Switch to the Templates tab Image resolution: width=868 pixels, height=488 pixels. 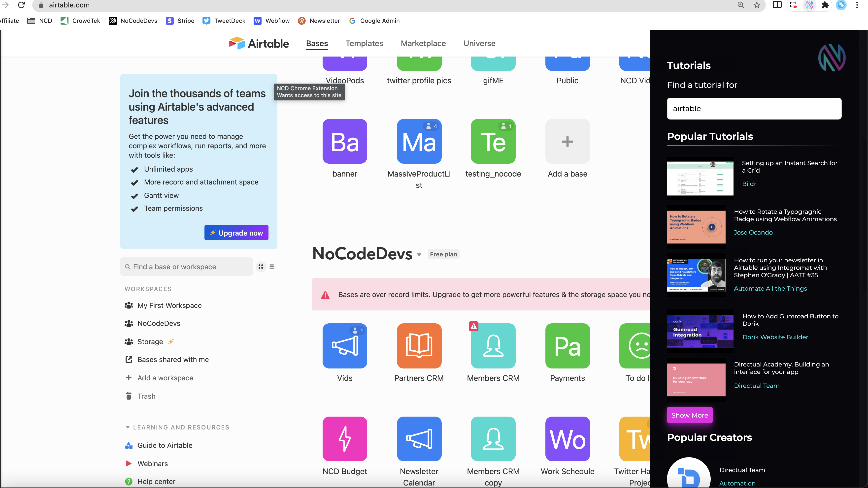[x=364, y=43]
